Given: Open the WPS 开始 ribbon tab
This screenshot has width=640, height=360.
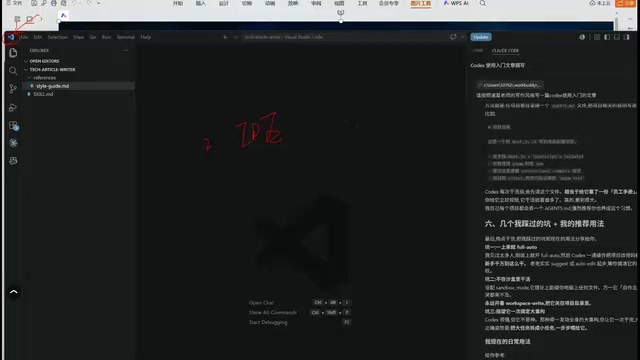Looking at the screenshot, I should pyautogui.click(x=178, y=3).
